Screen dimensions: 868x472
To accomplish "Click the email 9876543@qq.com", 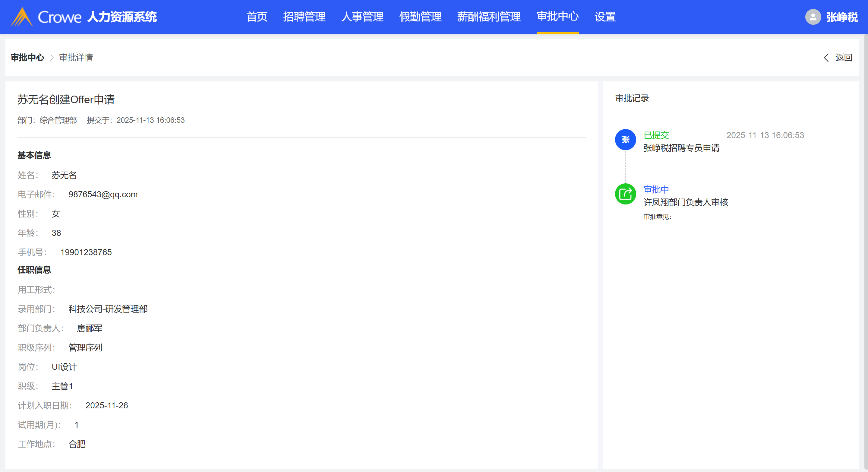I will (103, 195).
